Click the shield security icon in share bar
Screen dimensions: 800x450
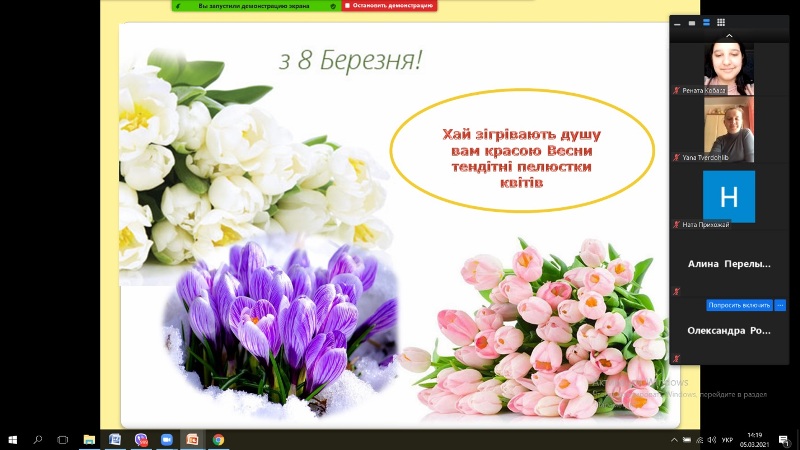tap(333, 6)
